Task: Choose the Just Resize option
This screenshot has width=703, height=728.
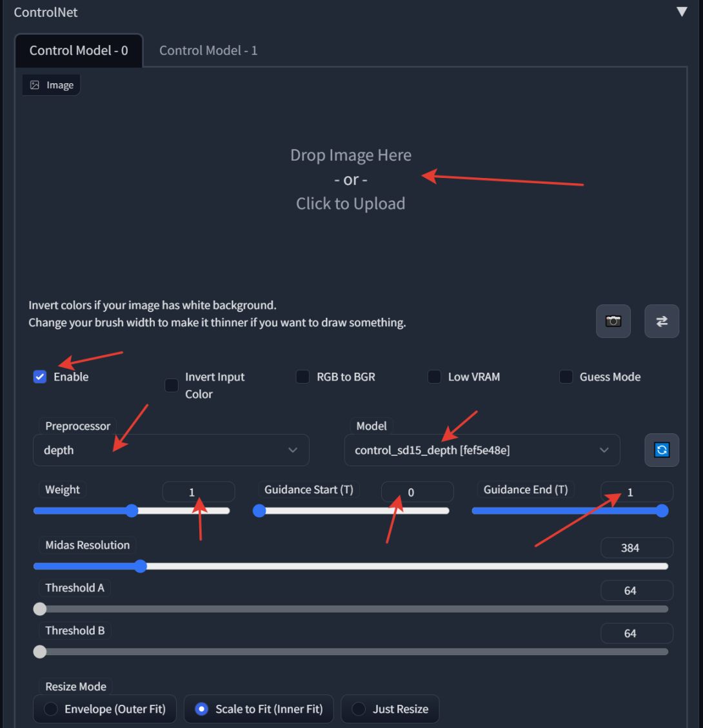Action: pyautogui.click(x=359, y=709)
